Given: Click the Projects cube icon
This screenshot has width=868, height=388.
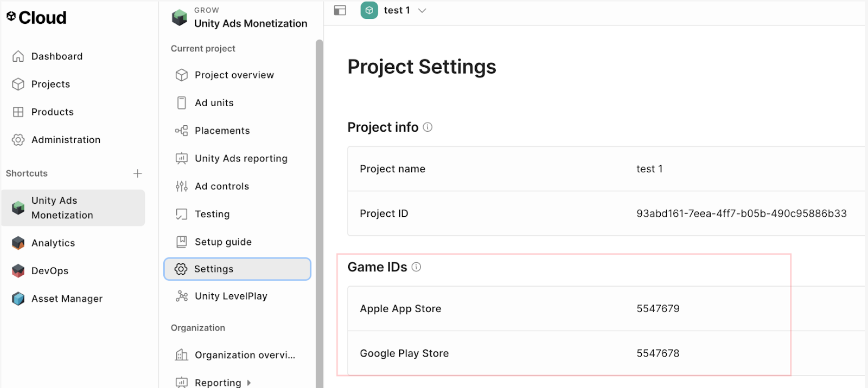Looking at the screenshot, I should click(18, 84).
